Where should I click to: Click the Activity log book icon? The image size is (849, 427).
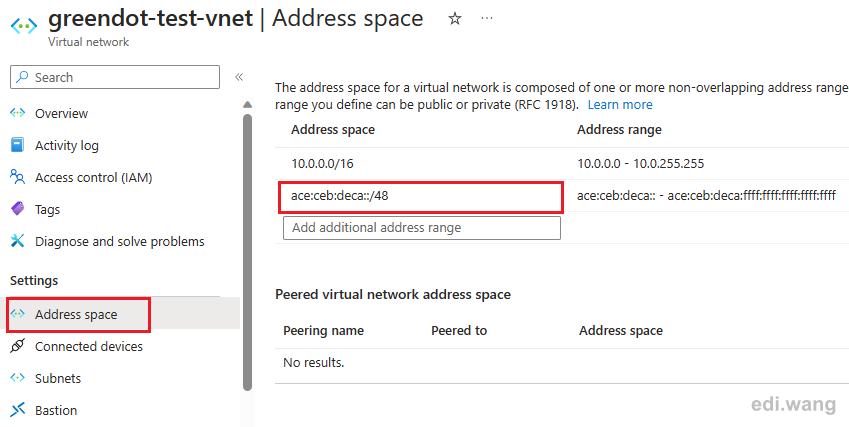click(x=17, y=145)
